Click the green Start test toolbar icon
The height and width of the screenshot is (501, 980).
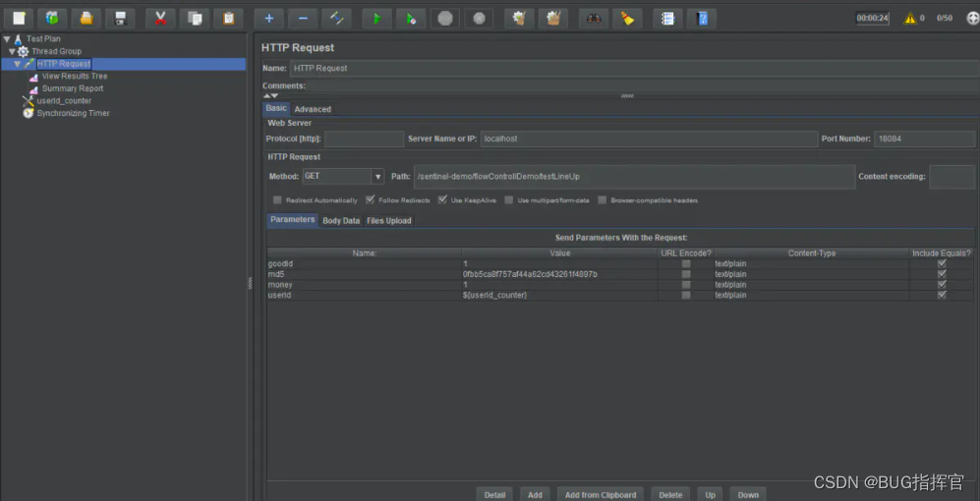(376, 18)
